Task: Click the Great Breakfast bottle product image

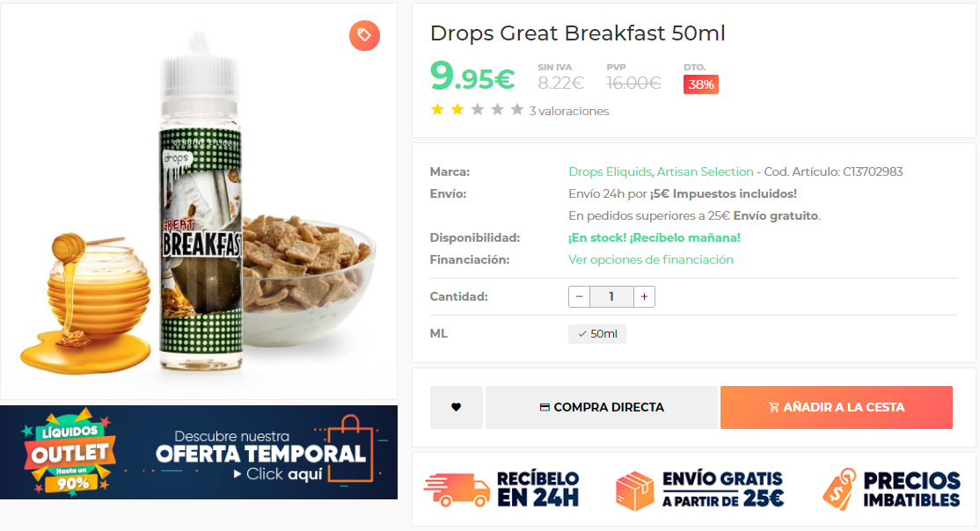Action: pos(199,201)
